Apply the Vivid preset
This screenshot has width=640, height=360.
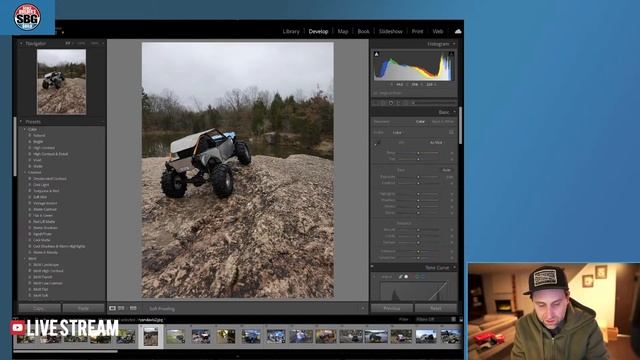pos(37,160)
